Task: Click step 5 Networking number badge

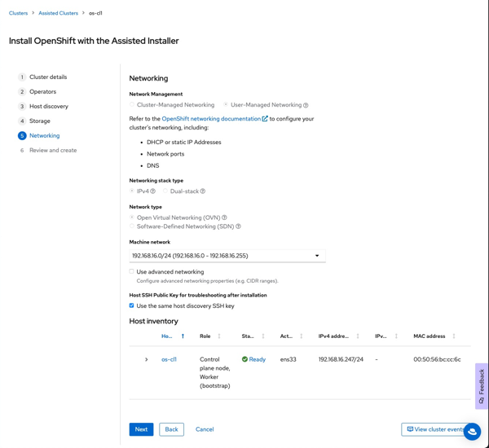Action: pyautogui.click(x=22, y=135)
